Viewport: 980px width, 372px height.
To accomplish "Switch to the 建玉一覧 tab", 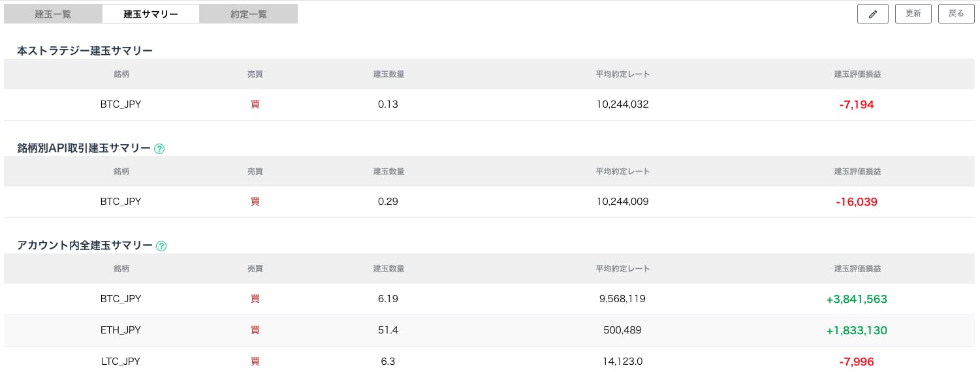I will [x=53, y=14].
